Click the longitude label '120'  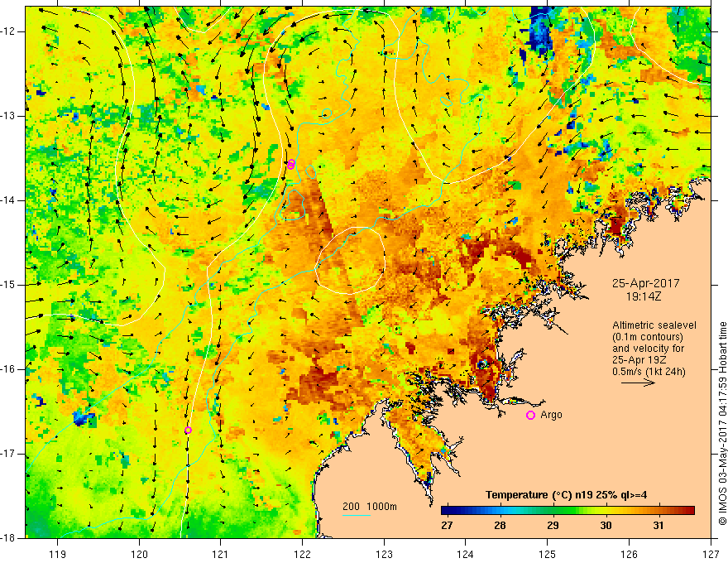139,554
